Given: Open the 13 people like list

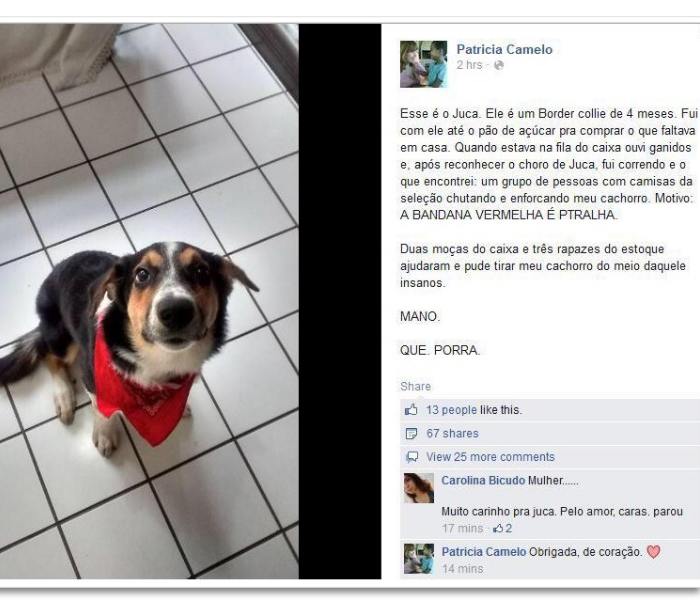Looking at the screenshot, I should [451, 410].
